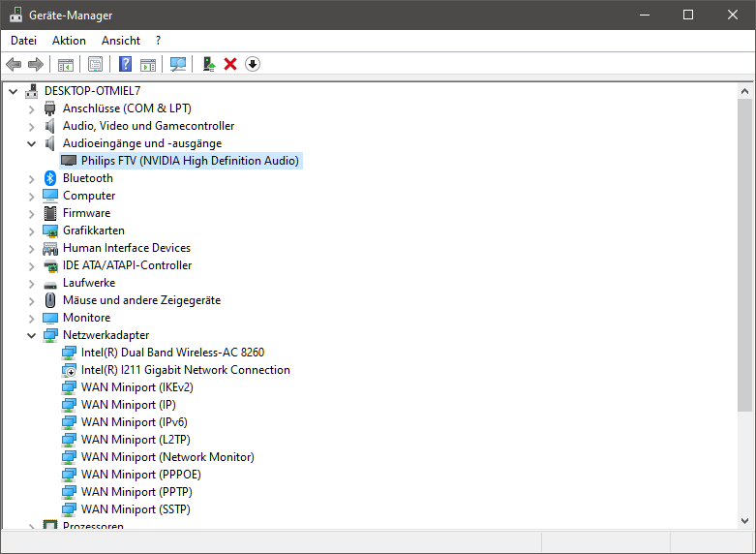Open the ? help menu
756x554 pixels.
click(x=158, y=41)
